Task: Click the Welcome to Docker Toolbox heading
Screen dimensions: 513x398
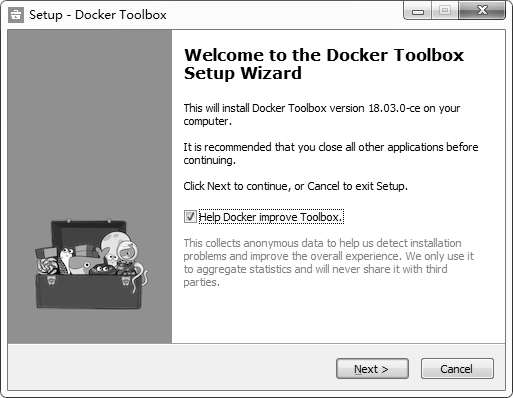Action: coord(324,64)
